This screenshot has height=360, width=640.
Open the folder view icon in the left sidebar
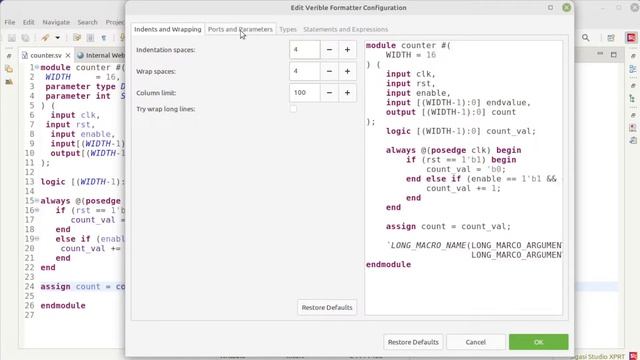tap(9, 69)
